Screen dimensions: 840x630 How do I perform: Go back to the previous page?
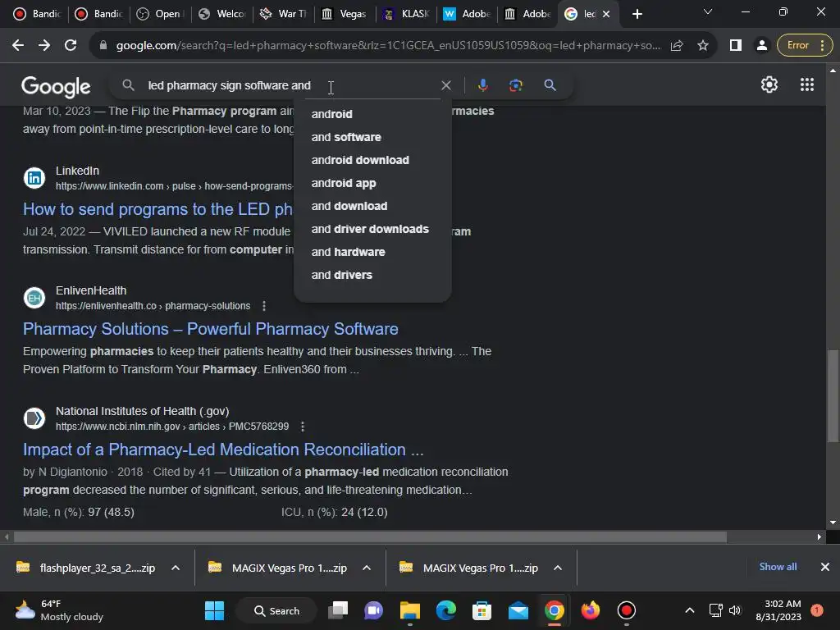[18, 46]
